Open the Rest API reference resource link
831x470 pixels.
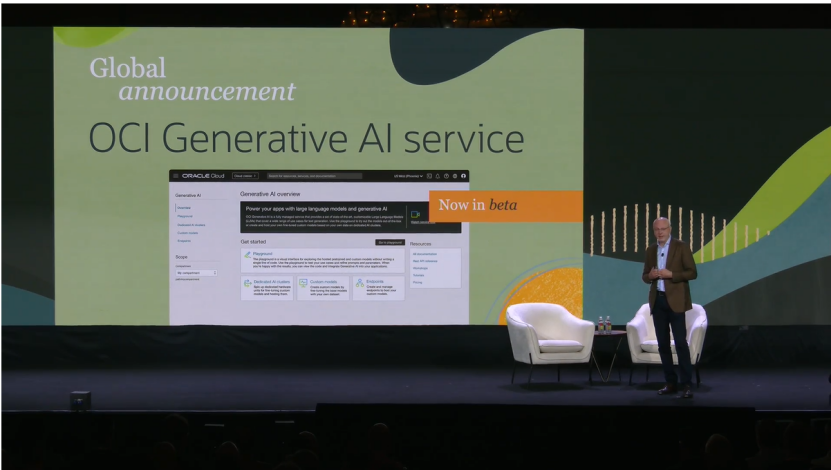click(425, 261)
